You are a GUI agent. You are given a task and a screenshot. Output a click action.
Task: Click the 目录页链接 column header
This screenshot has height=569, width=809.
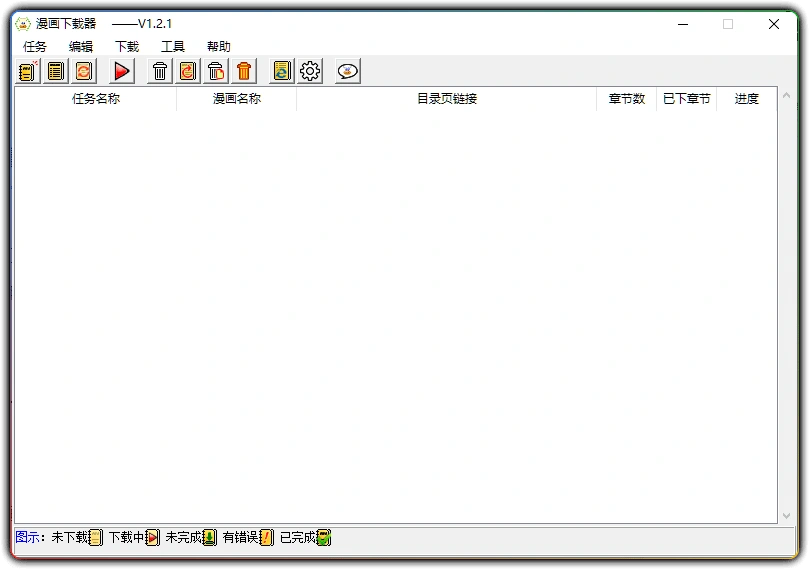447,99
